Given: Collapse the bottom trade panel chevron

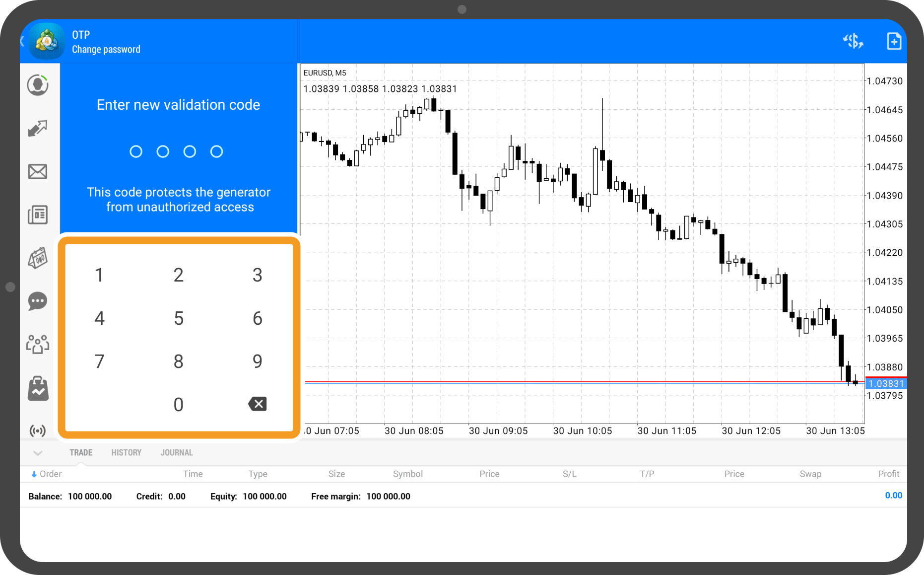Looking at the screenshot, I should click(x=38, y=453).
